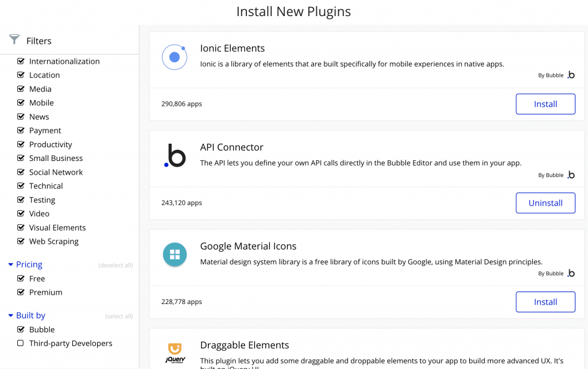The height and width of the screenshot is (369, 588).
Task: Uncheck the Premium pricing checkbox
Action: [21, 292]
